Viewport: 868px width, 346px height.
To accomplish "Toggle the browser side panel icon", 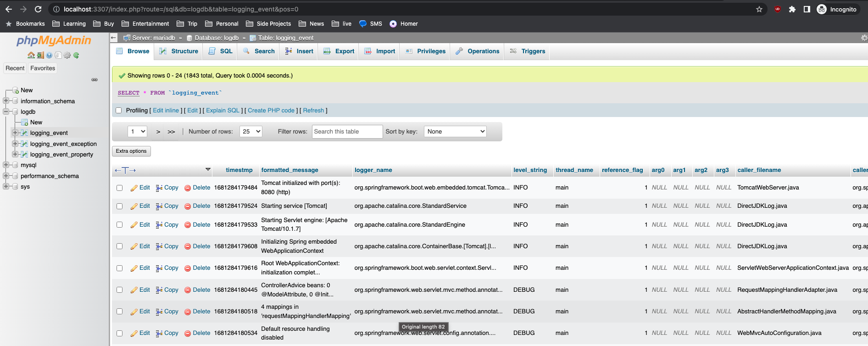I will coord(807,9).
